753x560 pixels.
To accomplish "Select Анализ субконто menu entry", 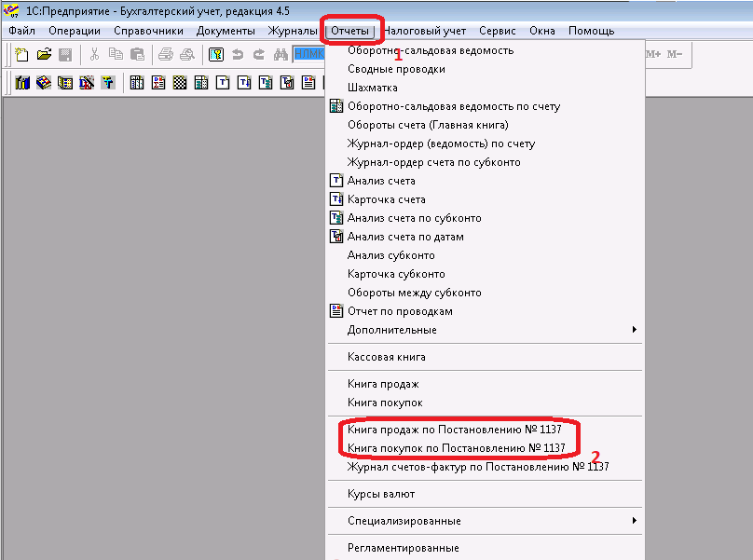I will [x=485, y=255].
